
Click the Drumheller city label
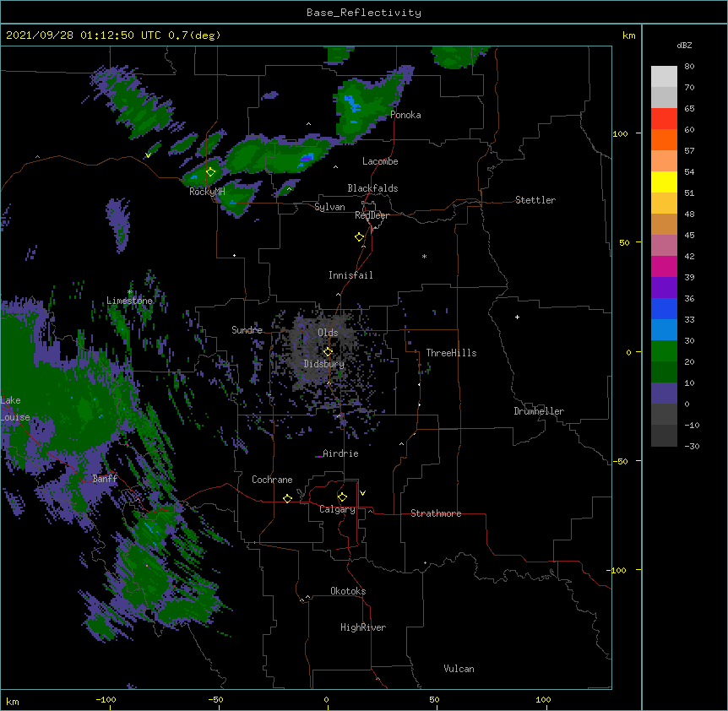539,411
